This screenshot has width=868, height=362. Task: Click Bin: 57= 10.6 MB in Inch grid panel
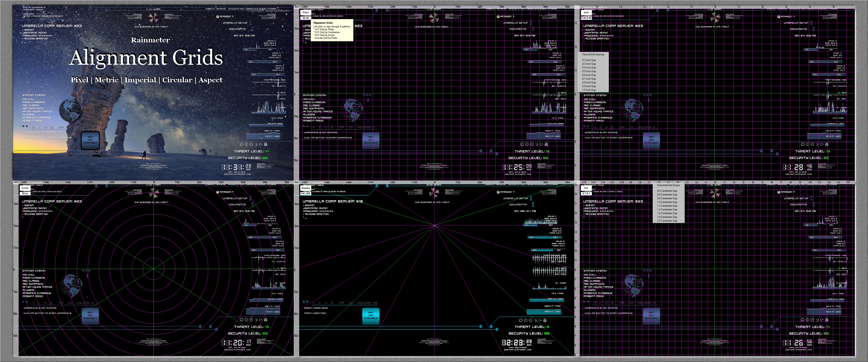tap(805, 35)
